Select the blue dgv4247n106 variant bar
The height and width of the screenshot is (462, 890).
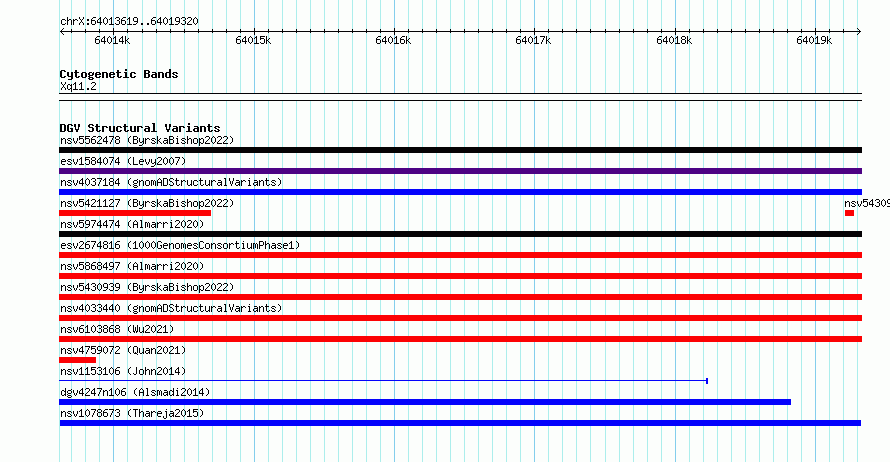(425, 402)
